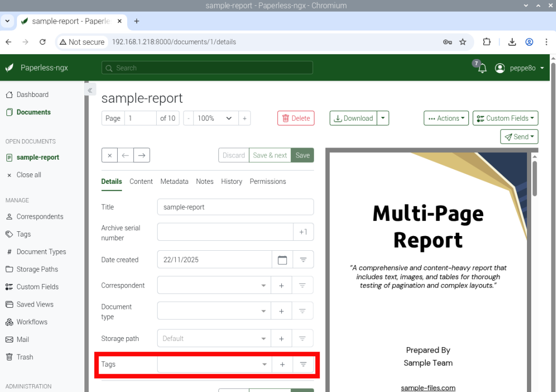Add a new document type using the plus icon
This screenshot has height=392, width=556.
281,310
